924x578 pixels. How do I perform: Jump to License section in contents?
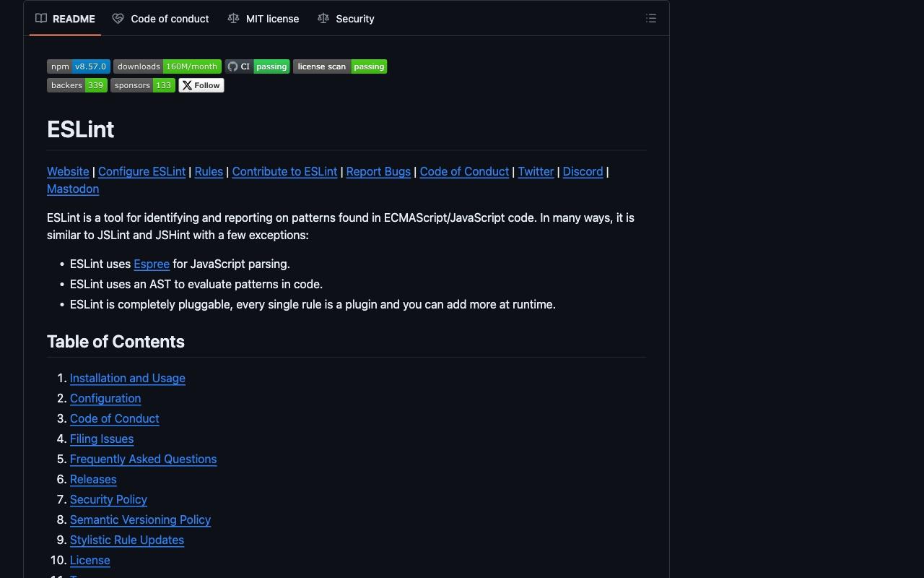pyautogui.click(x=90, y=560)
